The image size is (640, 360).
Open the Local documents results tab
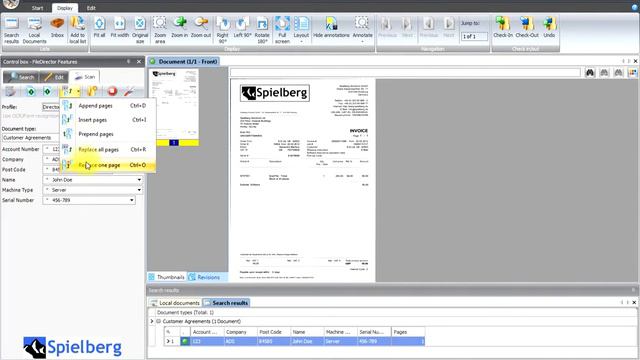175,303
